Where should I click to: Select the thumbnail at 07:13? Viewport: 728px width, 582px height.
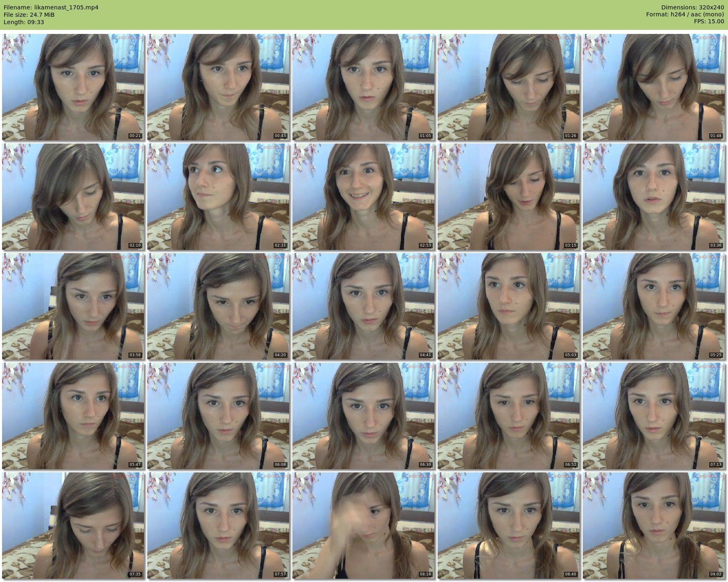click(654, 416)
